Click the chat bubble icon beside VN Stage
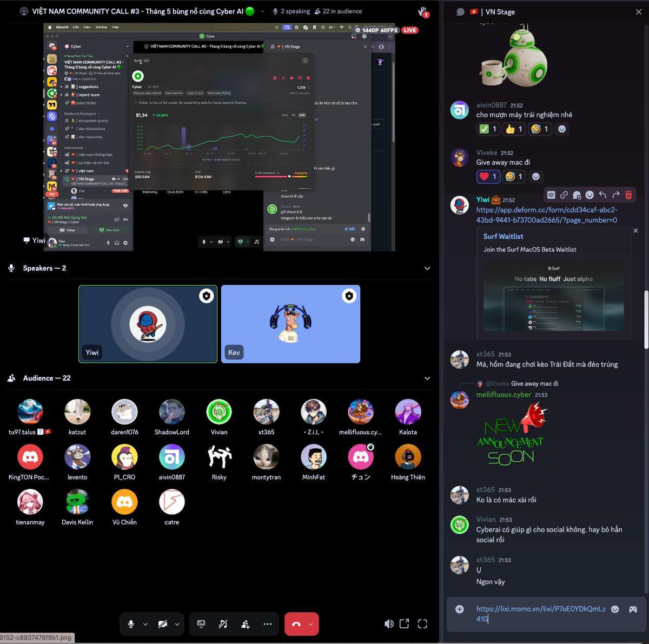 pyautogui.click(x=460, y=11)
